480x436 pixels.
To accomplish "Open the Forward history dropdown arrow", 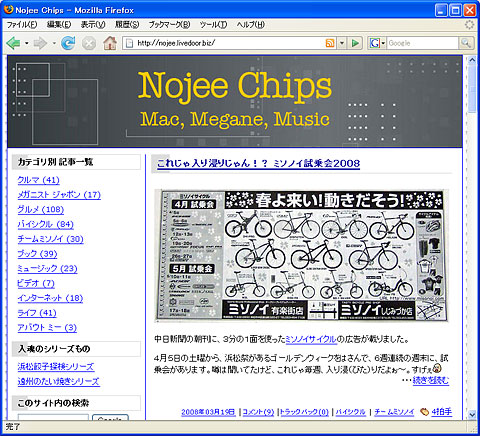I will 54,43.
